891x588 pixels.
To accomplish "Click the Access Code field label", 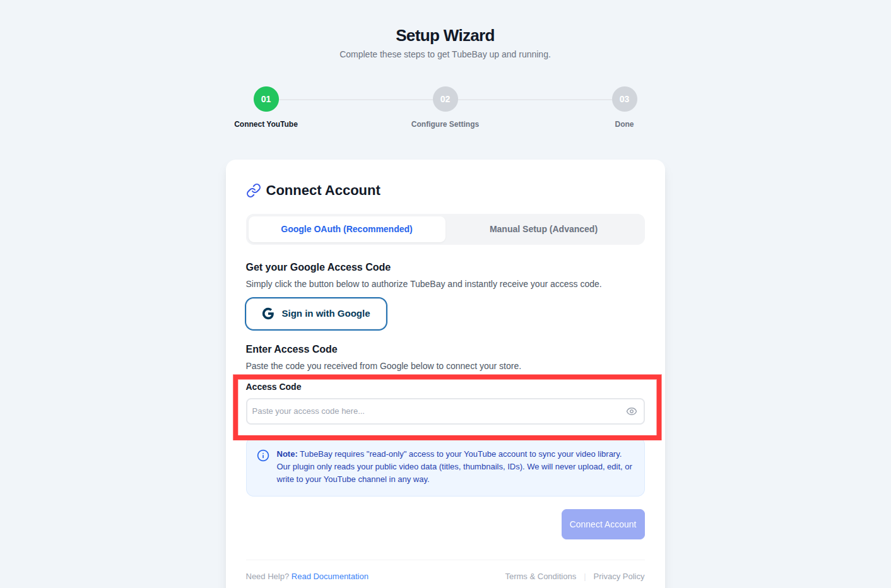I will pyautogui.click(x=273, y=387).
